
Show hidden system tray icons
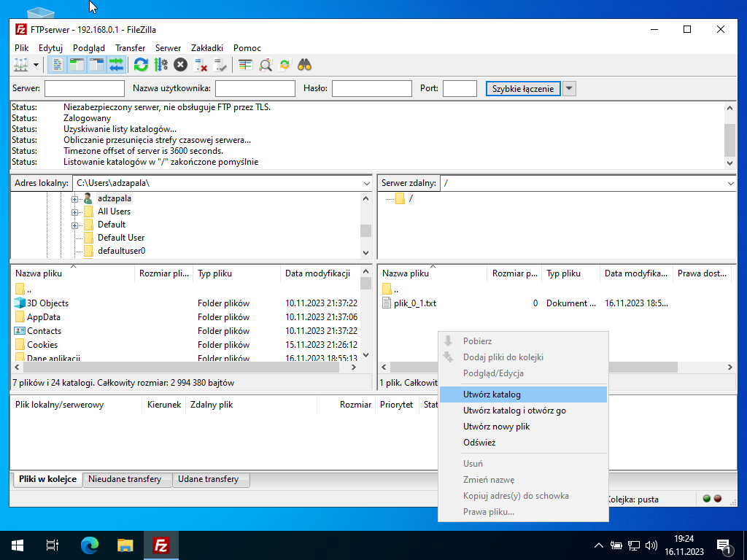(599, 545)
